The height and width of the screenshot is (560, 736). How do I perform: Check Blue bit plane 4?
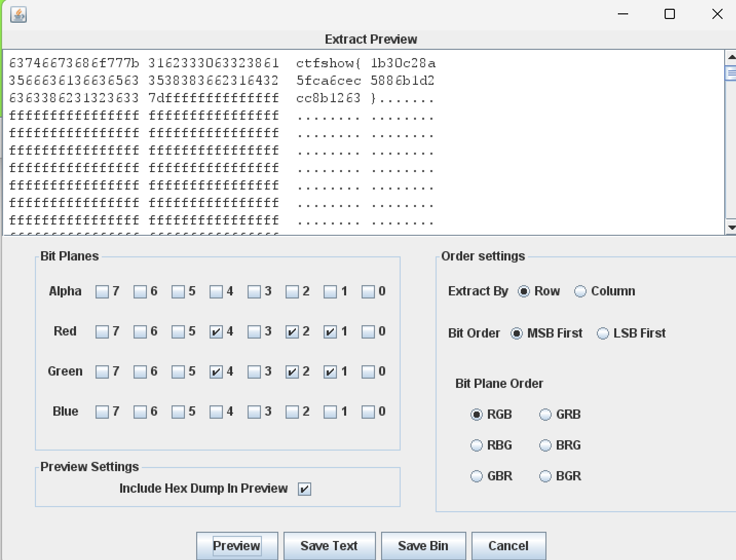(216, 412)
